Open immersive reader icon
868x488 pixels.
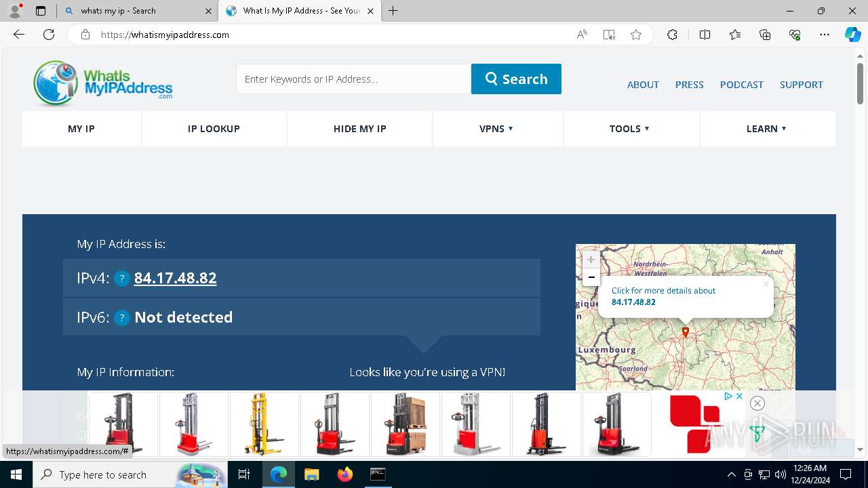coord(609,35)
